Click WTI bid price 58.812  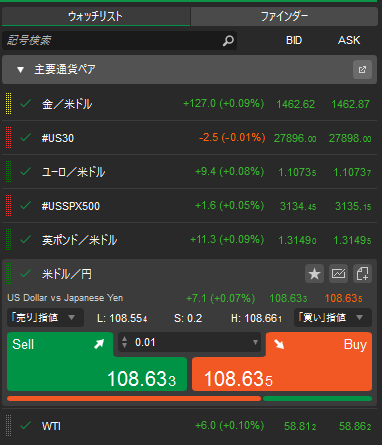point(300,426)
